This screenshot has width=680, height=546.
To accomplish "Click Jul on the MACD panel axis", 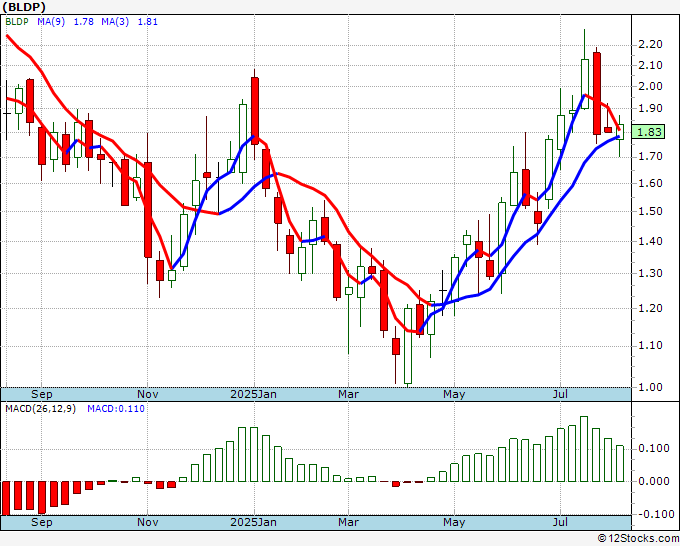I will click(560, 522).
